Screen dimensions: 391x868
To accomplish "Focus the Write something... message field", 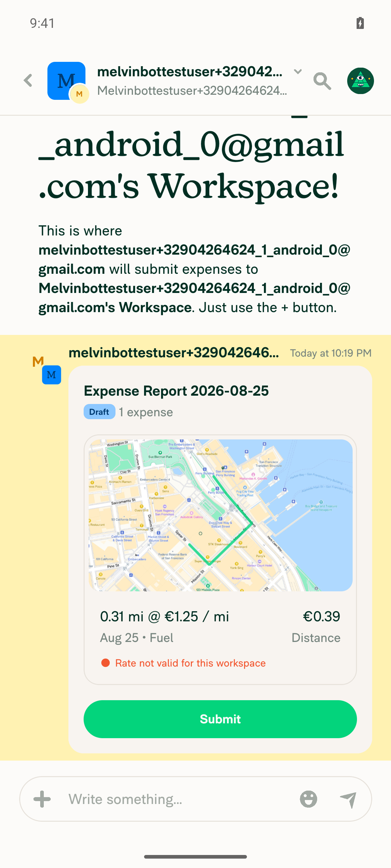I will click(177, 799).
